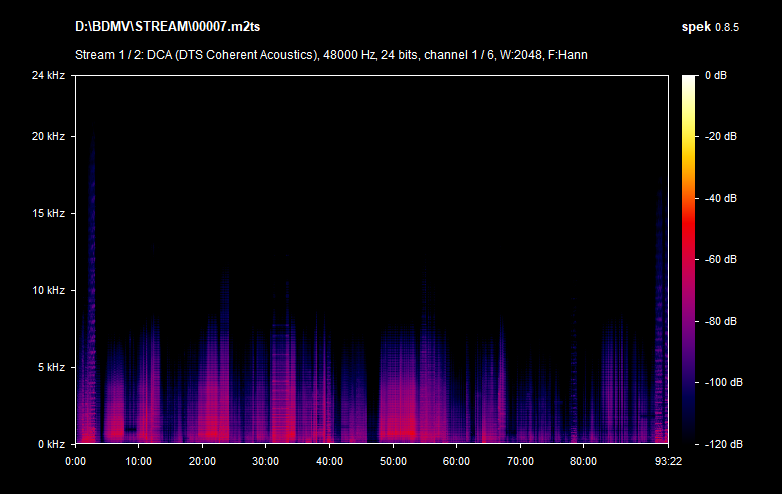Click the DCA stream info description line
This screenshot has width=782, height=494.
330,54
